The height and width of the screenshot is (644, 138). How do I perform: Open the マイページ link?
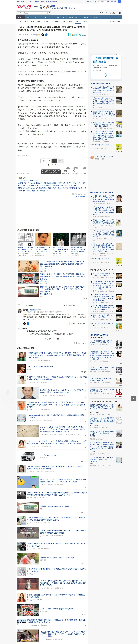click(x=103, y=13)
